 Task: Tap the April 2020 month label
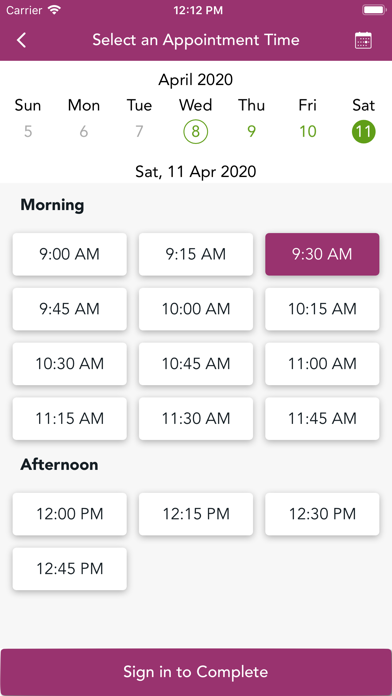196,80
